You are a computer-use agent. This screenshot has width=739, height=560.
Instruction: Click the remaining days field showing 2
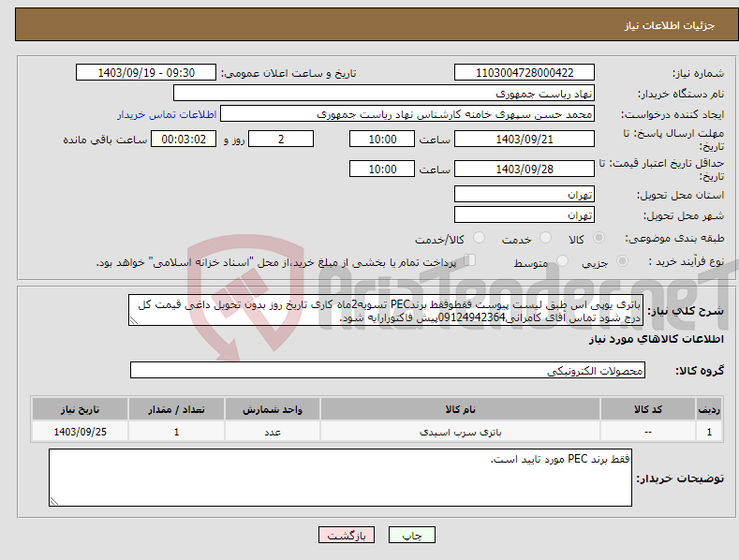pos(281,139)
